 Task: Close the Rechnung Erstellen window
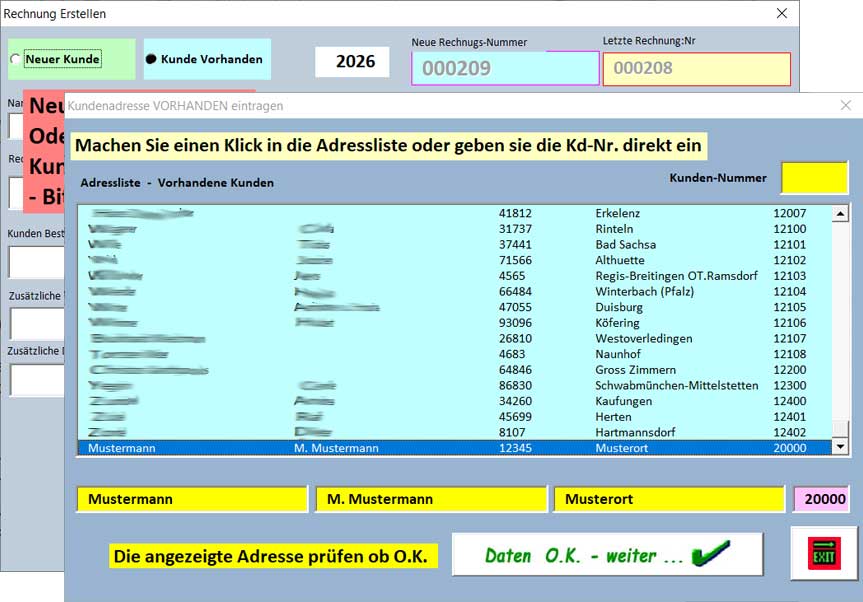[782, 14]
